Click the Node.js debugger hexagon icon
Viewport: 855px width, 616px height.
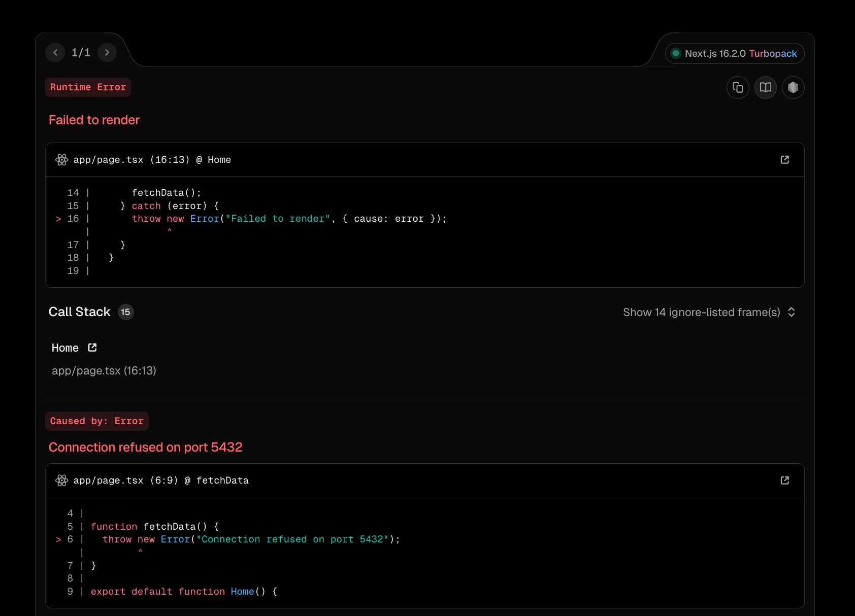[x=793, y=88]
